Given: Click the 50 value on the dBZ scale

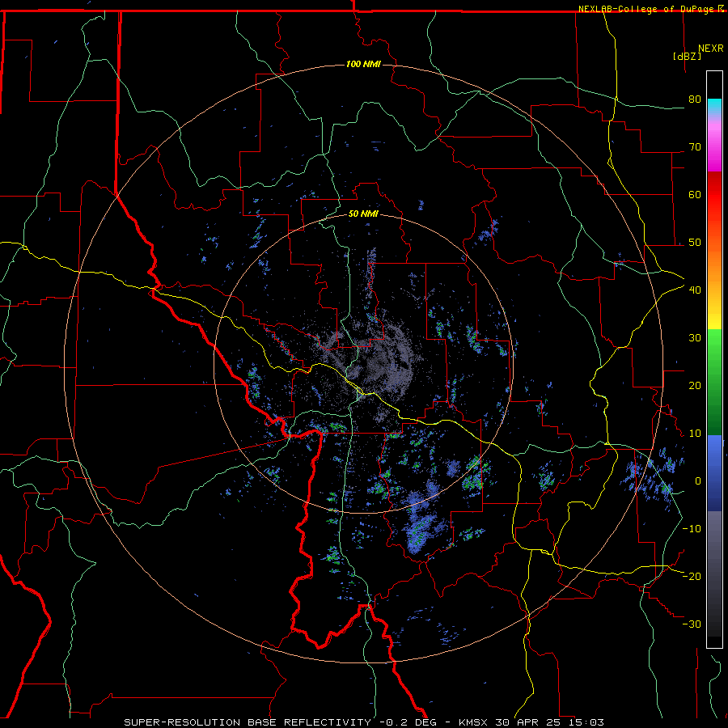Looking at the screenshot, I should [x=695, y=243].
